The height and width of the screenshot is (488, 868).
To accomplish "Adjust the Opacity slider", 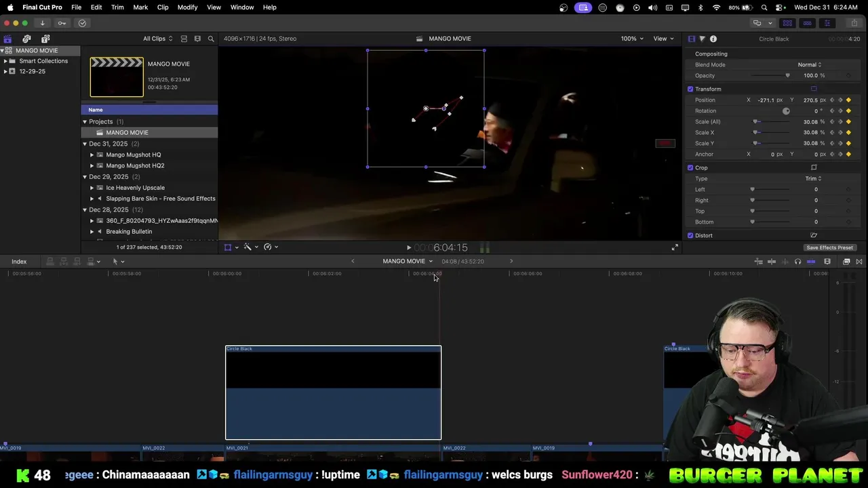I will [771, 75].
